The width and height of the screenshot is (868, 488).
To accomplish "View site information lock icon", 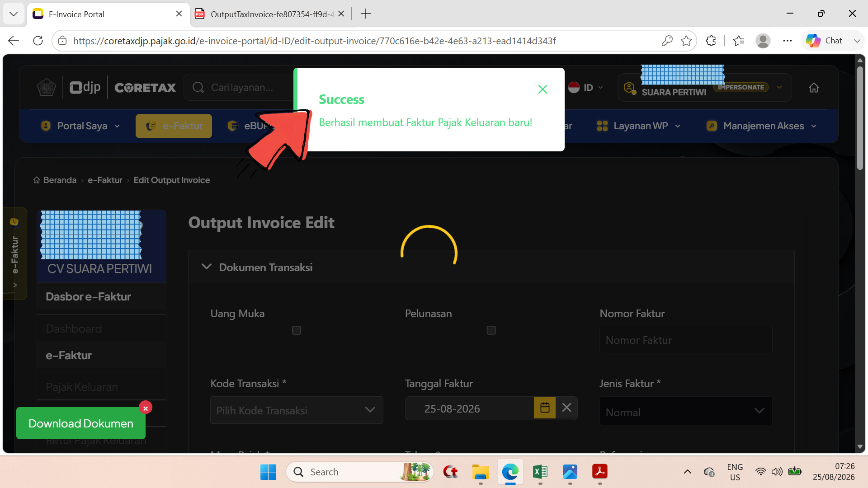I will coord(63,41).
